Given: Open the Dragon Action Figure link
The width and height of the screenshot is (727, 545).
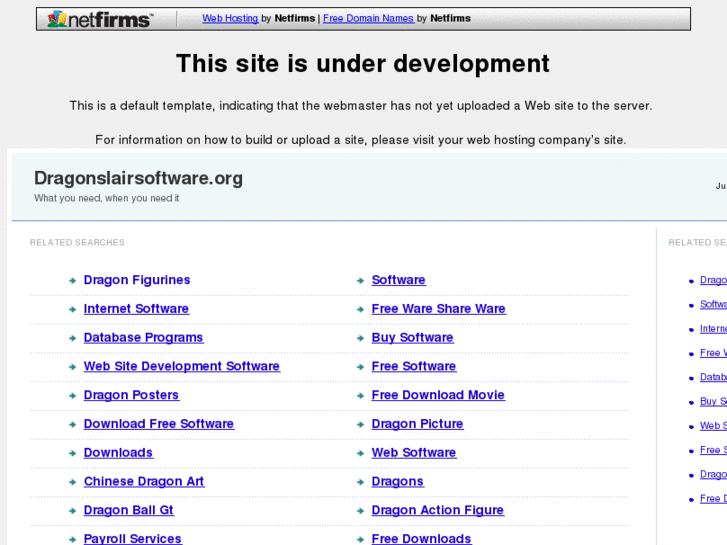Looking at the screenshot, I should click(438, 510).
